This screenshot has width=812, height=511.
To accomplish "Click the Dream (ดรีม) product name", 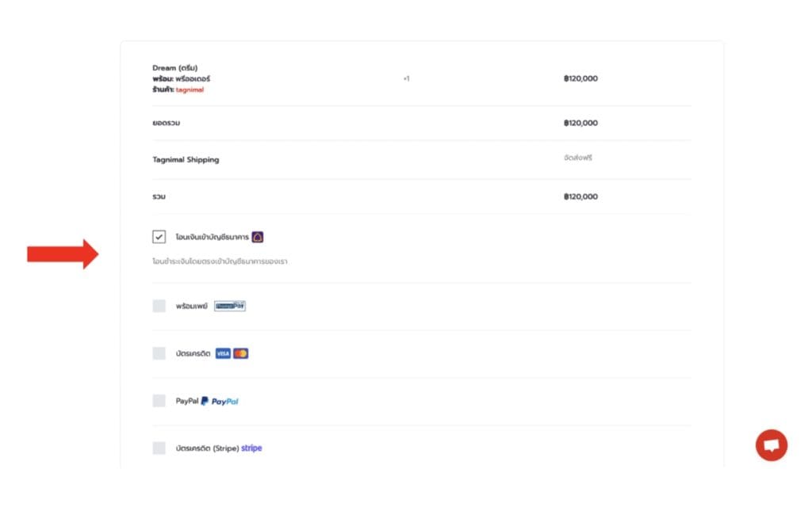I will tap(174, 67).
